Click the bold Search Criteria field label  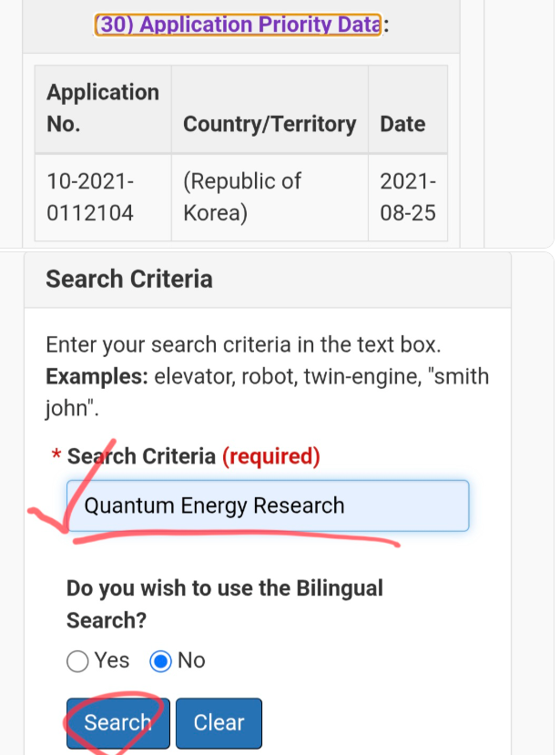(x=142, y=456)
